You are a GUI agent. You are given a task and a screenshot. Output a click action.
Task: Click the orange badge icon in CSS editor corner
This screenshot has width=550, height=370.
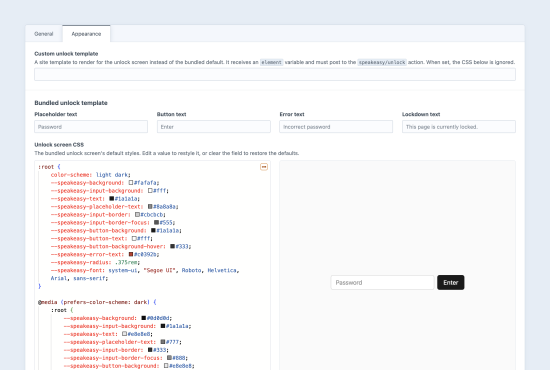tap(264, 167)
